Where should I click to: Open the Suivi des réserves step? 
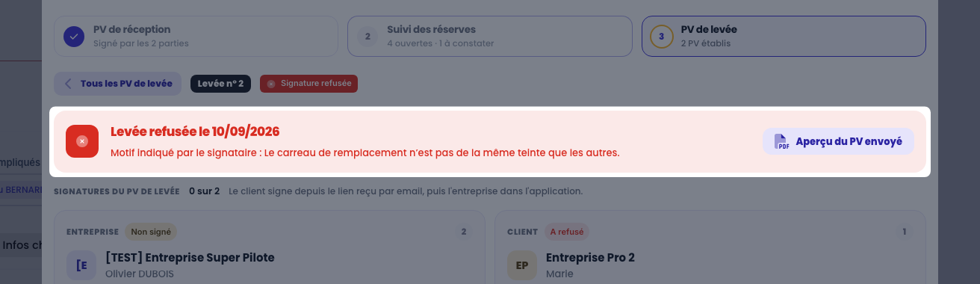(489, 36)
